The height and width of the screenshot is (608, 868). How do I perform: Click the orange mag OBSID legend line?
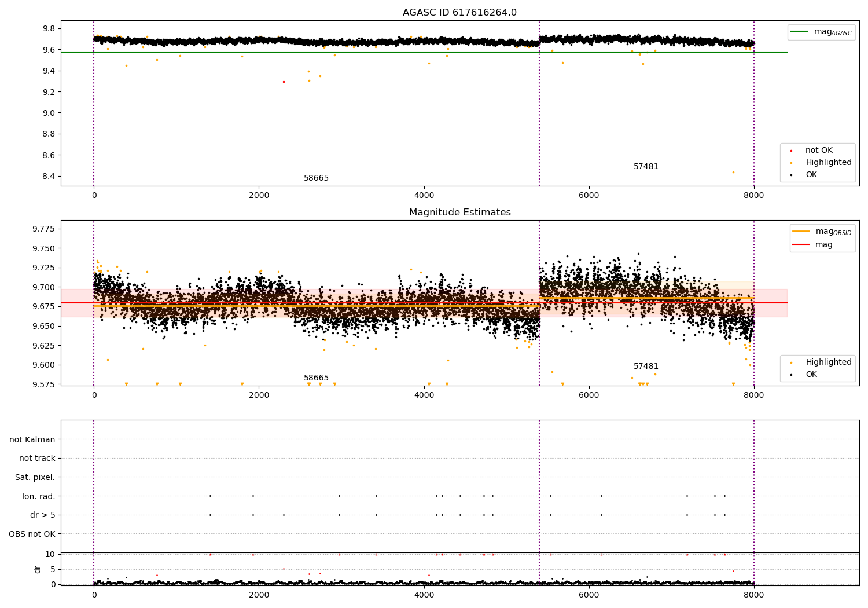(x=801, y=231)
